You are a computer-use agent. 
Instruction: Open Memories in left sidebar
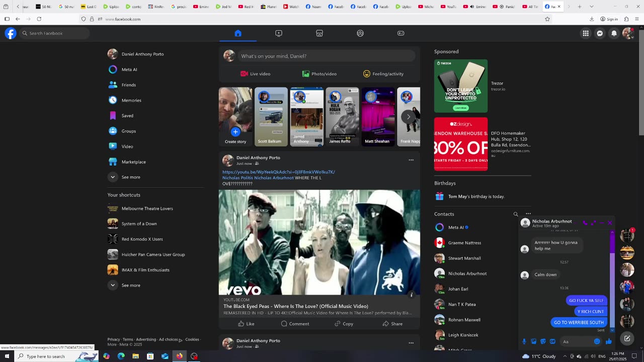155,100
